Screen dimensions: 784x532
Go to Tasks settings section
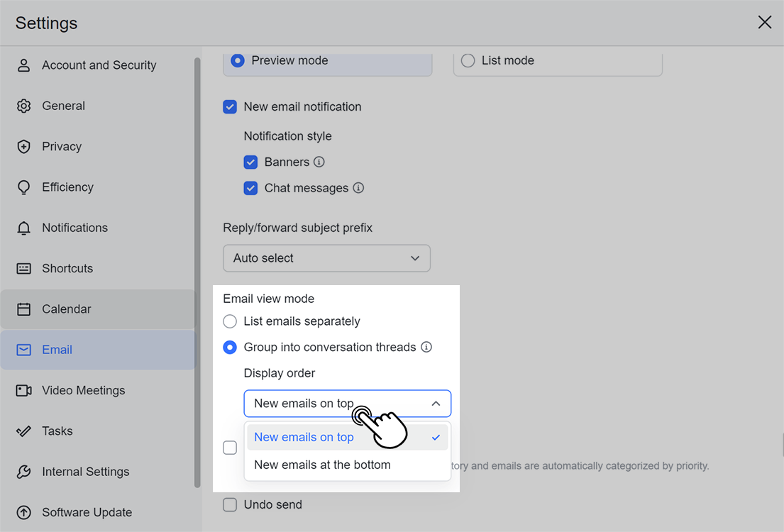click(x=98, y=431)
